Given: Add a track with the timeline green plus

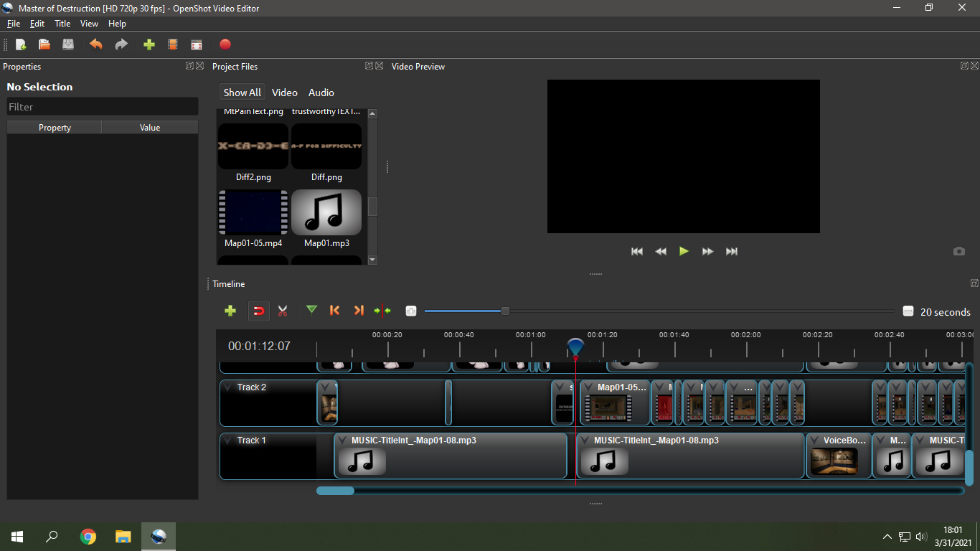Looking at the screenshot, I should pos(230,311).
